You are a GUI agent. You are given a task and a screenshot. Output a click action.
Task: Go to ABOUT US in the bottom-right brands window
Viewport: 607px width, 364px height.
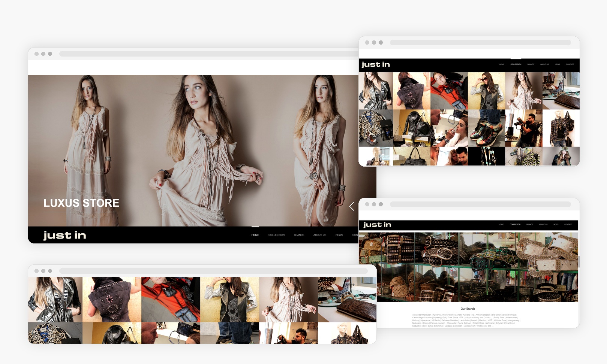(543, 224)
